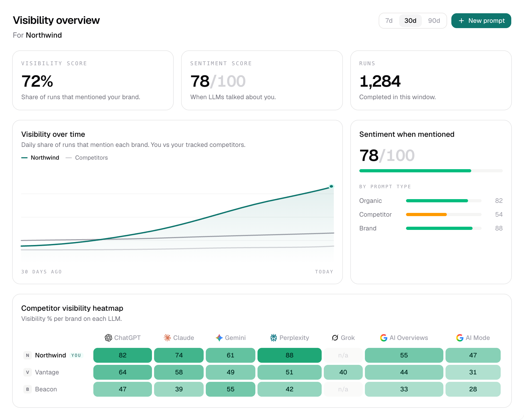Click Vantage Gemini cell showing 49
Screen dimensions: 524x420
click(x=230, y=372)
